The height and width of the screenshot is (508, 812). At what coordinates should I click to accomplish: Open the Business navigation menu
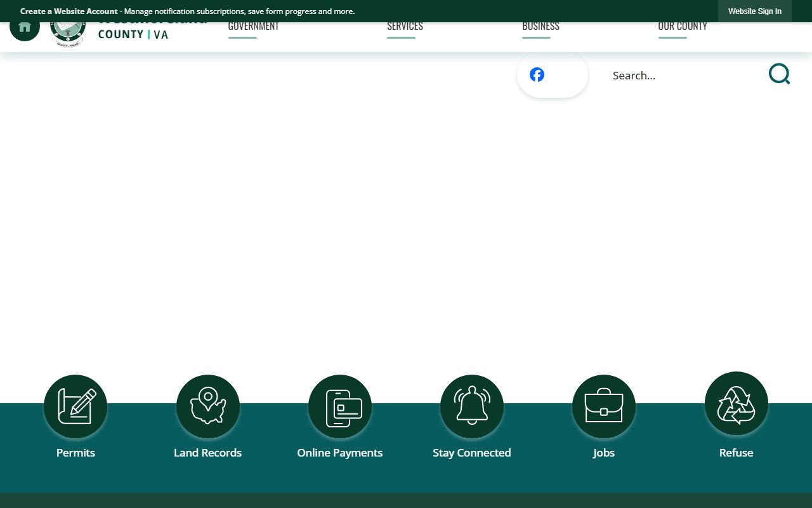click(540, 27)
